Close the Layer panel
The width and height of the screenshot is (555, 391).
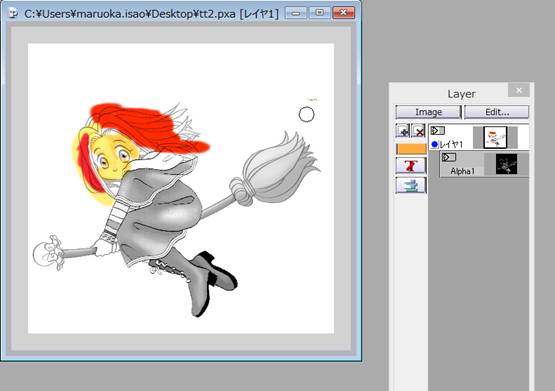[519, 90]
